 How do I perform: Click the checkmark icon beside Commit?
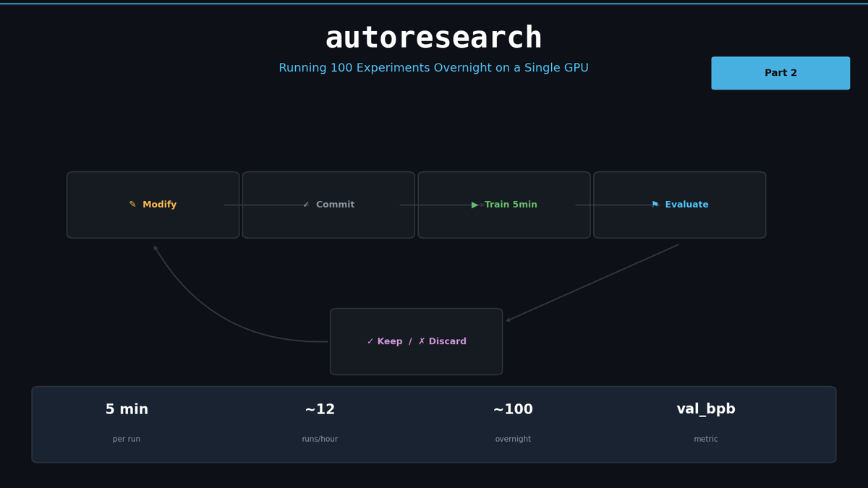pyautogui.click(x=306, y=205)
